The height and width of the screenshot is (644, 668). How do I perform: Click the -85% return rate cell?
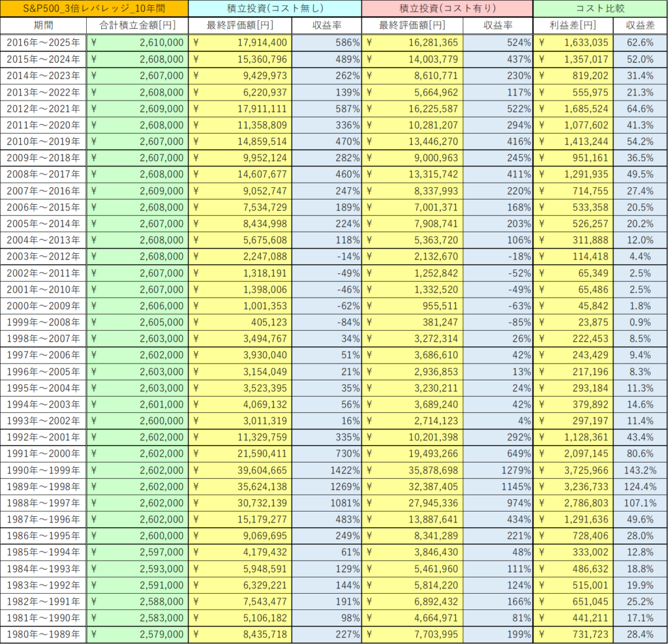tap(498, 322)
